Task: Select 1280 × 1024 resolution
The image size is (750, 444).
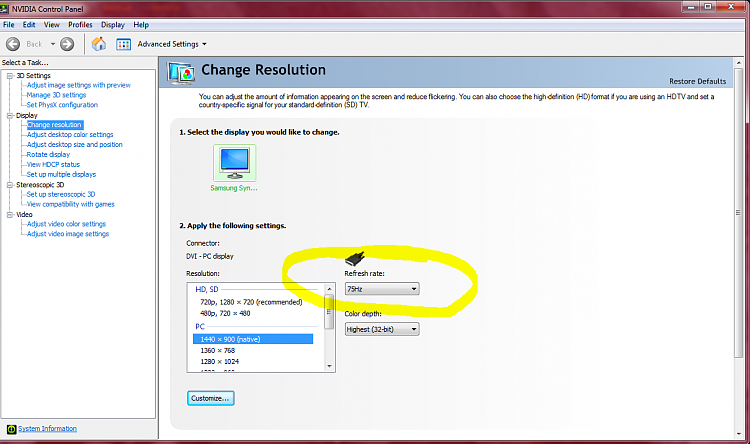Action: [220, 362]
